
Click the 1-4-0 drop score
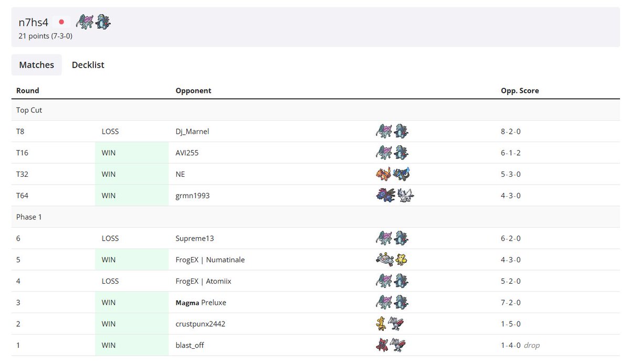pos(520,345)
